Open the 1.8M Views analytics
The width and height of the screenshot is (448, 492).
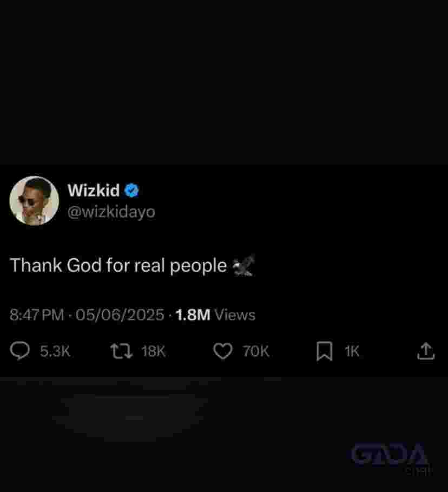pyautogui.click(x=215, y=314)
